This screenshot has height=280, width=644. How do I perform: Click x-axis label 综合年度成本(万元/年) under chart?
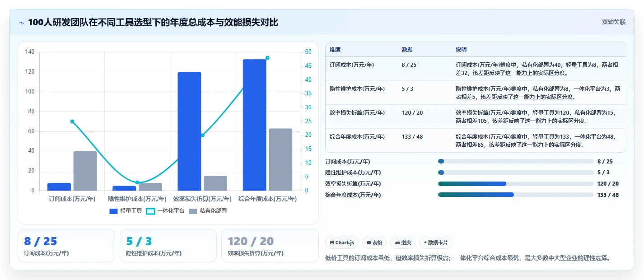point(267,199)
